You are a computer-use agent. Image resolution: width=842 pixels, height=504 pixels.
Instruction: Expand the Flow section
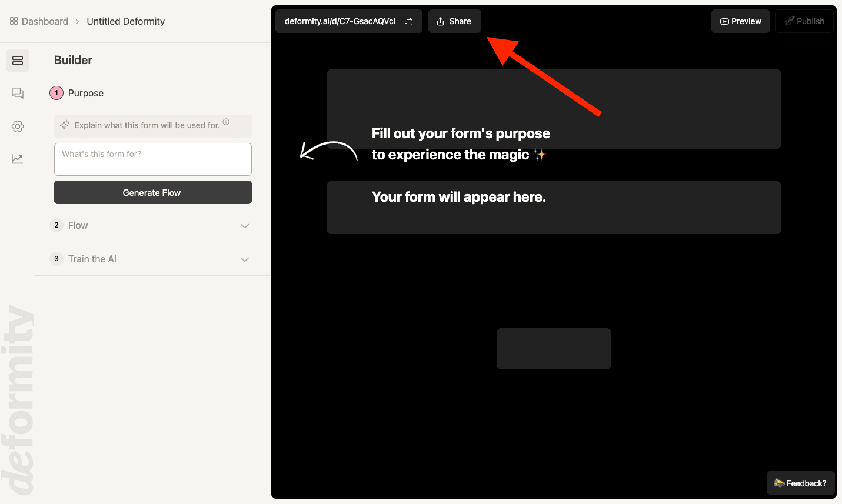[x=244, y=225]
